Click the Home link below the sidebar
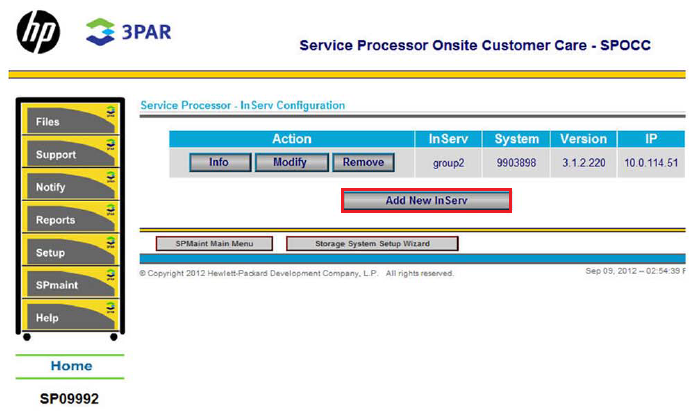The height and width of the screenshot is (419, 699). (71, 366)
